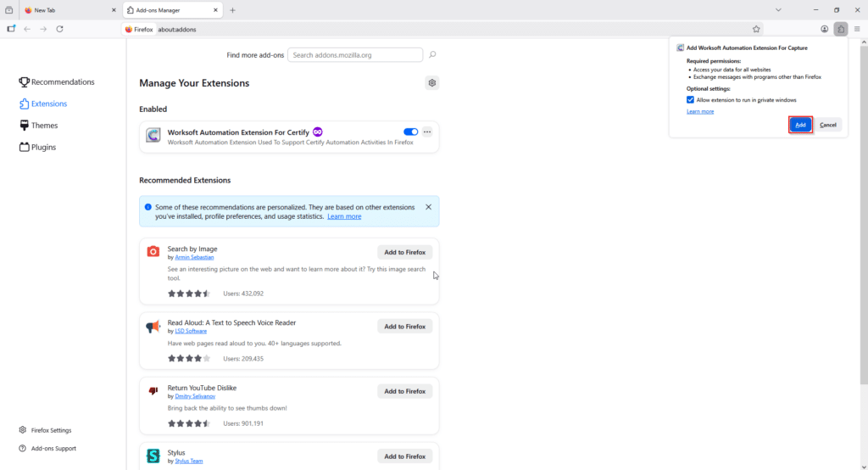The height and width of the screenshot is (470, 868).
Task: Click the Read Aloud megaphone icon
Action: [x=153, y=326]
